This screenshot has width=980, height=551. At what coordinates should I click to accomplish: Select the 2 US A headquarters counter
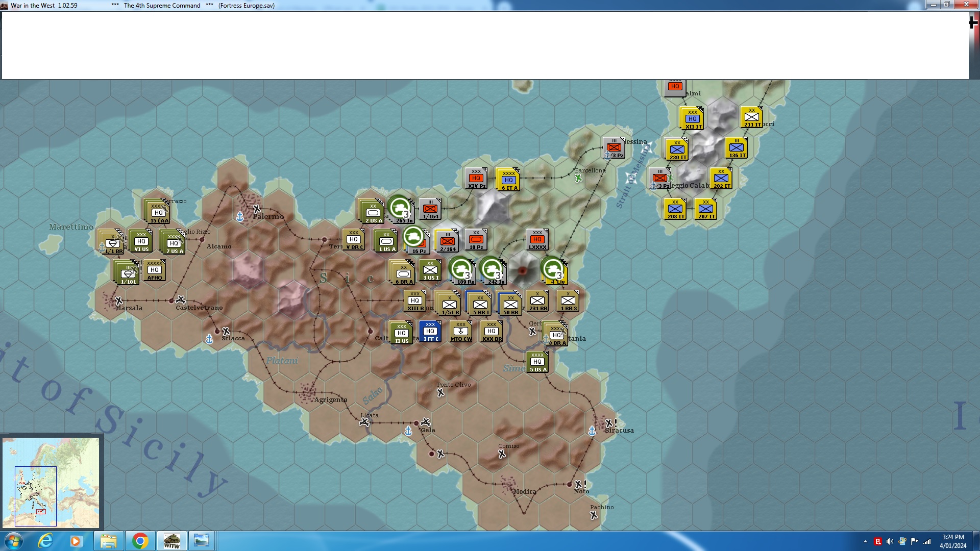tap(372, 212)
